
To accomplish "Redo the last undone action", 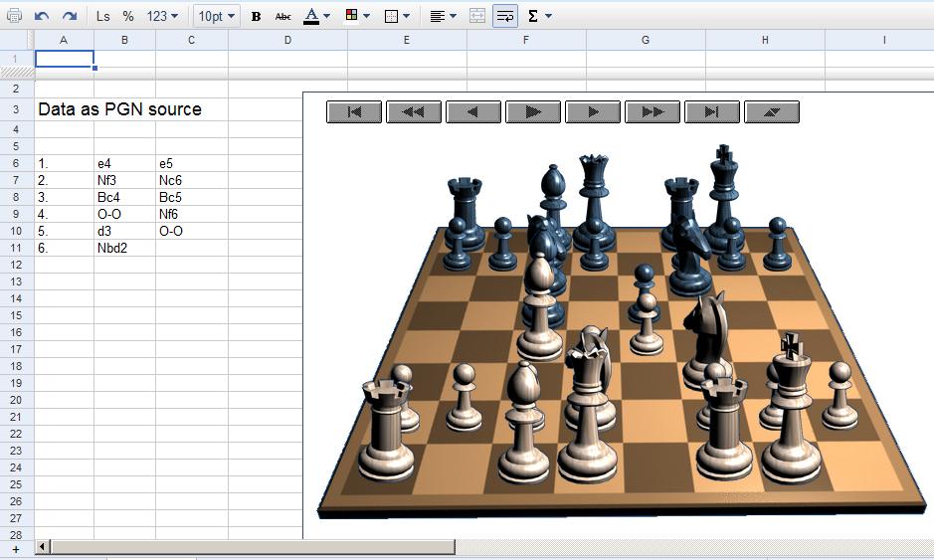I will [69, 16].
